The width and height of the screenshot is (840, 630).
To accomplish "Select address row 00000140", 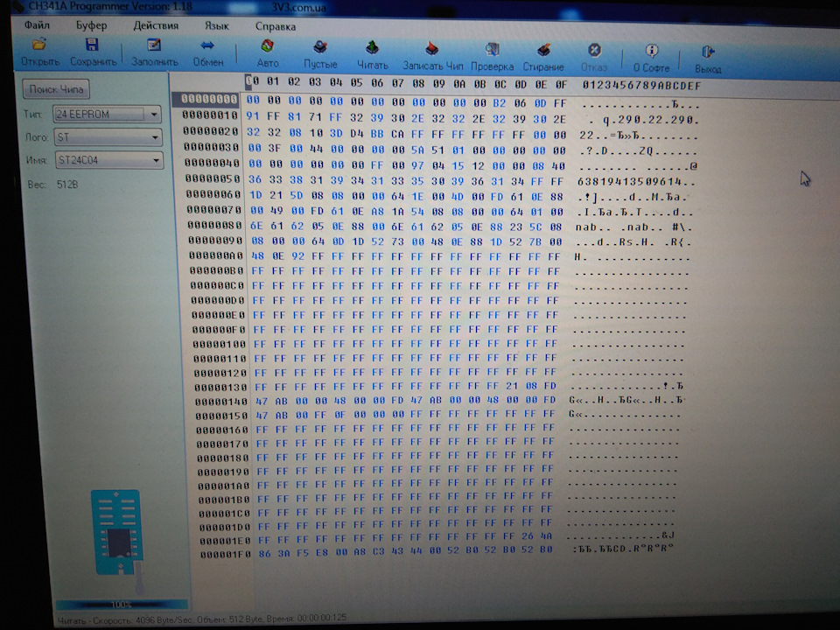I will tap(220, 402).
